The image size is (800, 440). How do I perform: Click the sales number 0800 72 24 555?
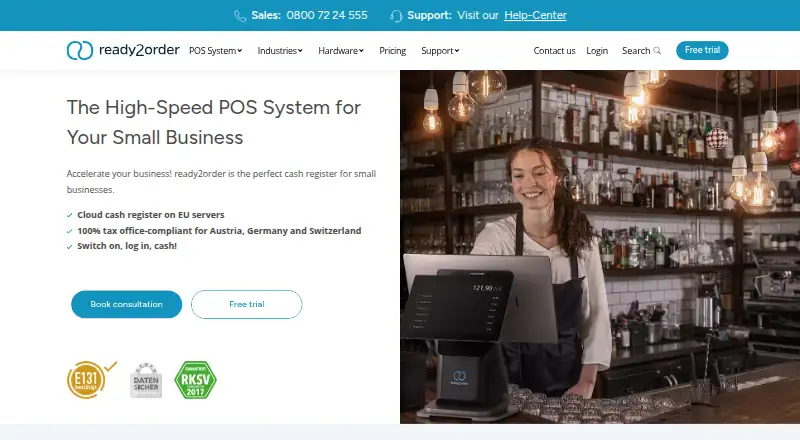327,15
